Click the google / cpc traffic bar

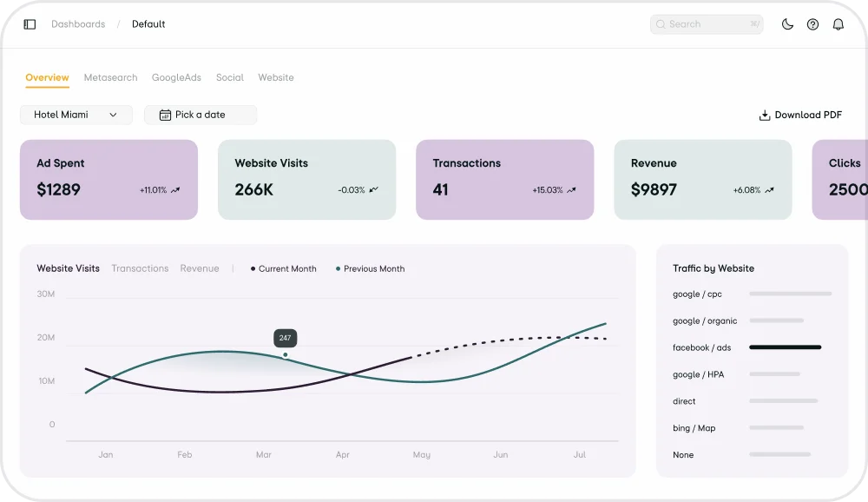pyautogui.click(x=791, y=294)
